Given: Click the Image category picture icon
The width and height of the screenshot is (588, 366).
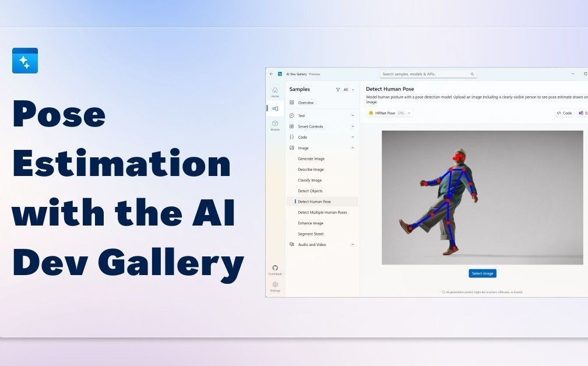Looking at the screenshot, I should (x=292, y=148).
